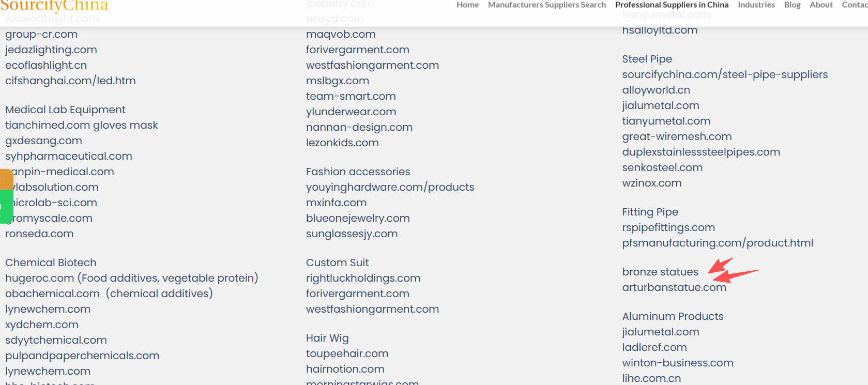This screenshot has width=868, height=385.
Task: Click the Custom Suit heading
Action: point(338,263)
